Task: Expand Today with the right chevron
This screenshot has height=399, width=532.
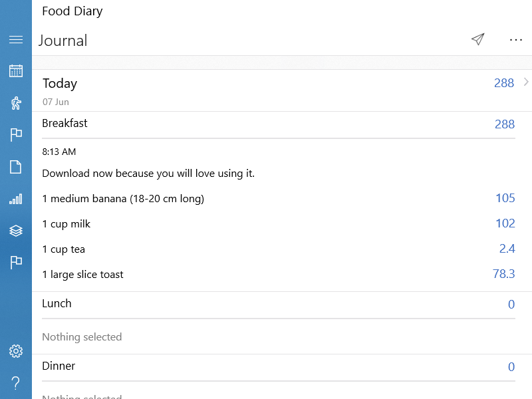Action: (x=526, y=82)
